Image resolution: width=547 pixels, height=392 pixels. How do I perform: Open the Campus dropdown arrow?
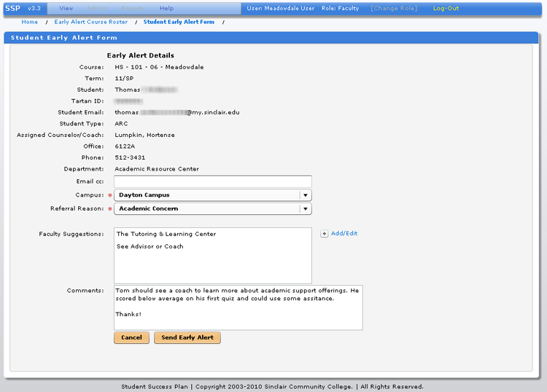(306, 195)
